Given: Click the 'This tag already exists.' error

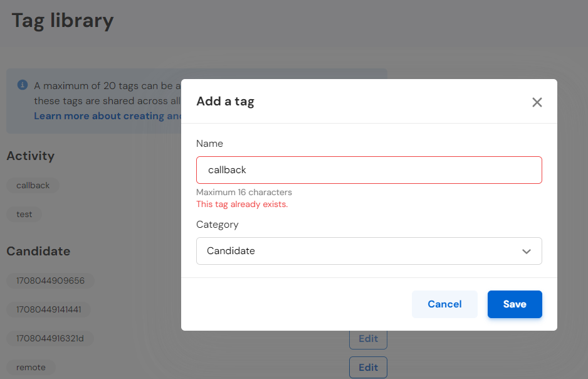Looking at the screenshot, I should click(242, 204).
